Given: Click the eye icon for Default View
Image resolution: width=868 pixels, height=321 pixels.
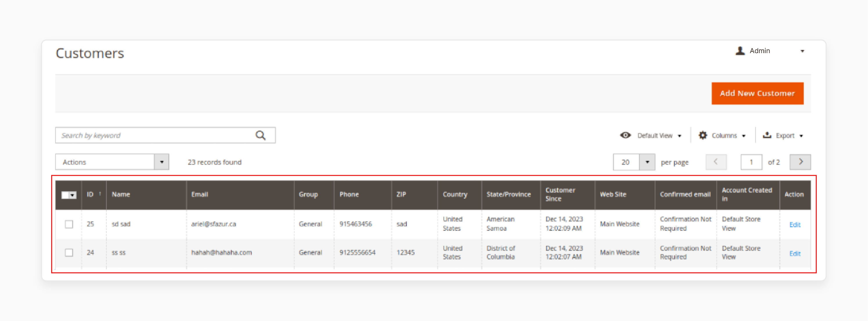Looking at the screenshot, I should (x=625, y=136).
